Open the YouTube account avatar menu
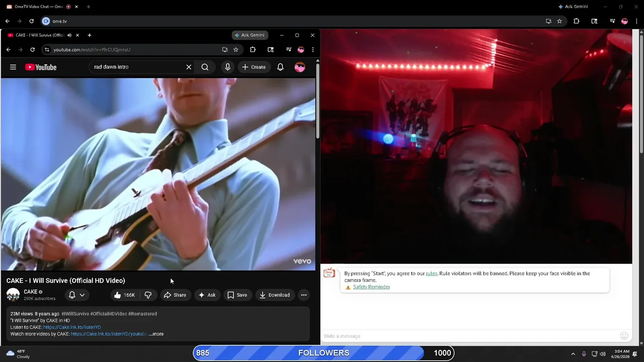 pyautogui.click(x=300, y=67)
